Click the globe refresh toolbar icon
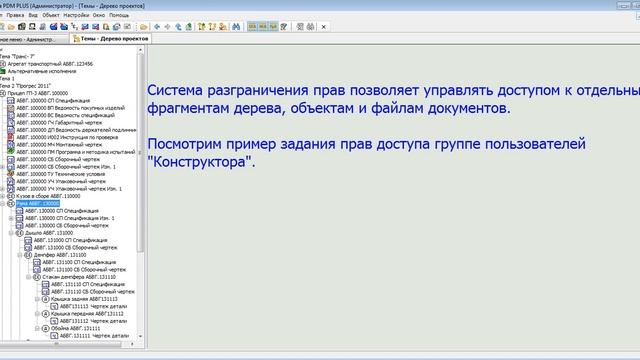 (x=117, y=27)
